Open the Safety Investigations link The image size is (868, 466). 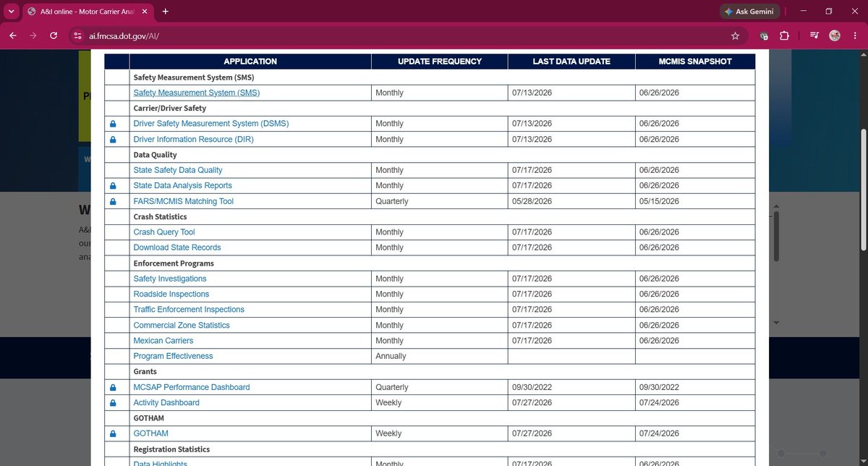[x=170, y=279]
